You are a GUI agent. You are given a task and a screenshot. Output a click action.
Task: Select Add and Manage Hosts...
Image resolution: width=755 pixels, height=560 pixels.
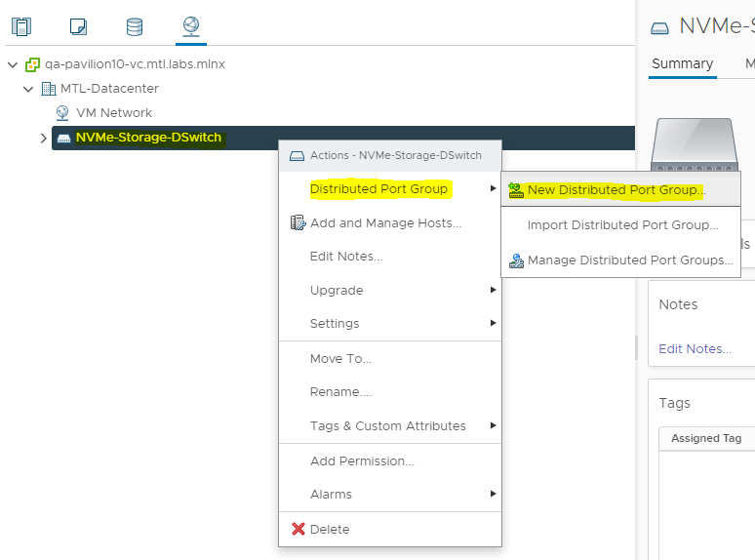coord(390,223)
